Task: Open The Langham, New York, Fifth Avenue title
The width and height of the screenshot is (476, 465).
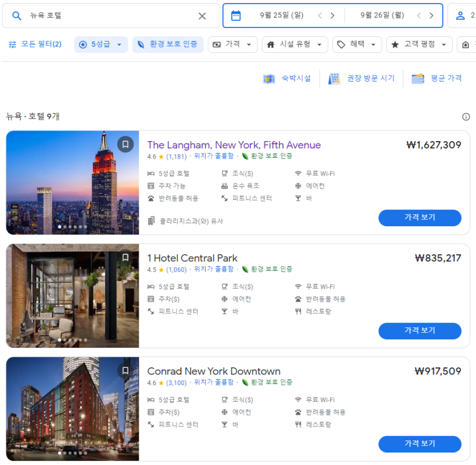Action: pyautogui.click(x=234, y=145)
